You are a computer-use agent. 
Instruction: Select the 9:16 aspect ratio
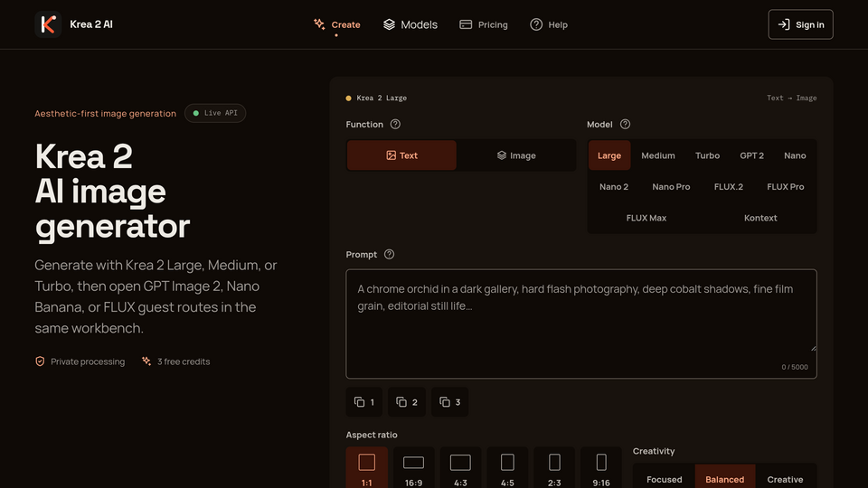[601, 469]
